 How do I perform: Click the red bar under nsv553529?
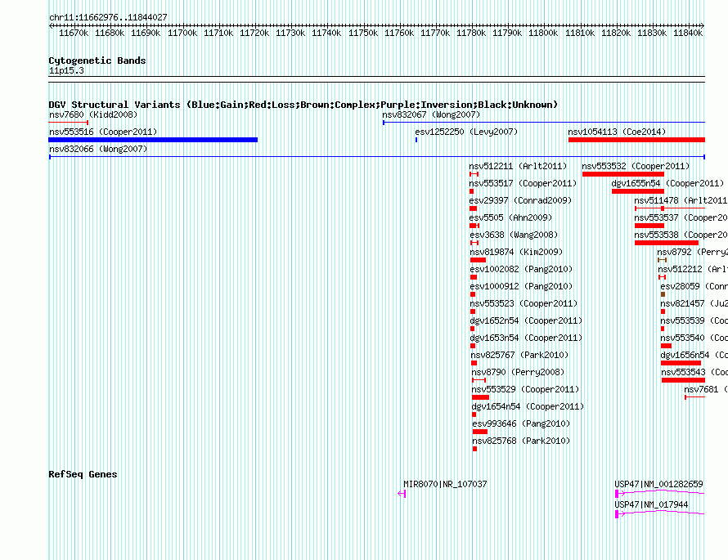pos(480,397)
